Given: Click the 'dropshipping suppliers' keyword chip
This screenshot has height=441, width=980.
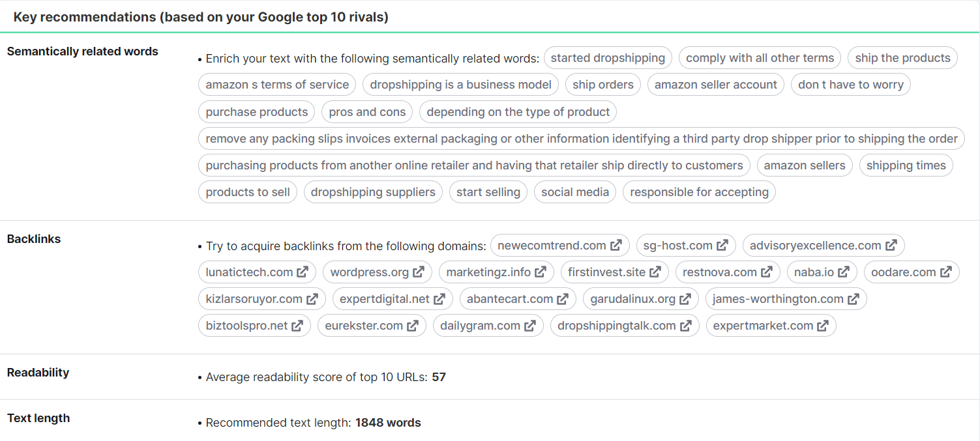Looking at the screenshot, I should 373,192.
